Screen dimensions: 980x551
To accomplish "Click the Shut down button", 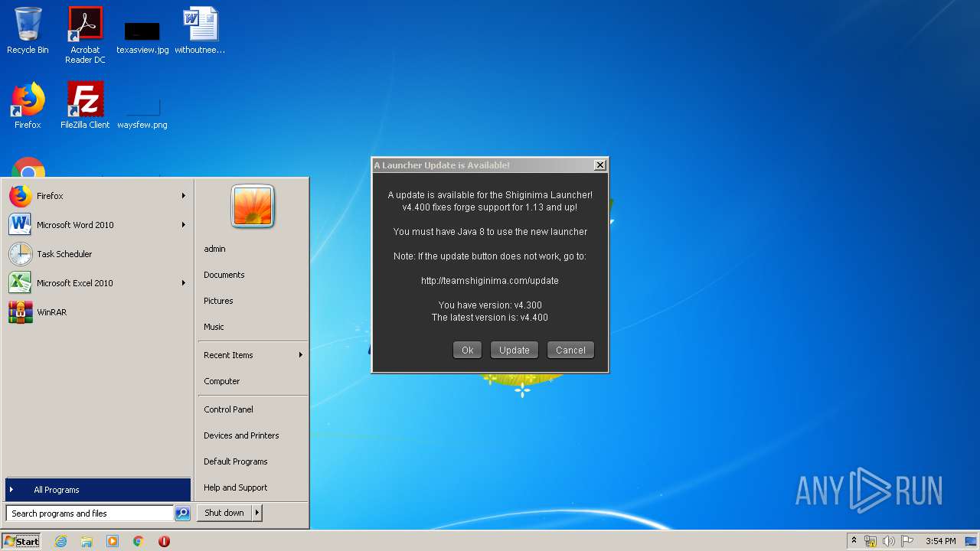I will [x=224, y=513].
